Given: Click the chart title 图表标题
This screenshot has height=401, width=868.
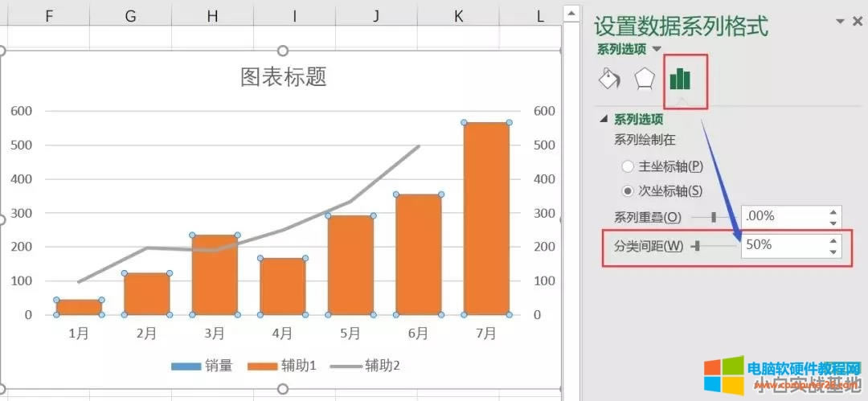Looking at the screenshot, I should (x=284, y=77).
